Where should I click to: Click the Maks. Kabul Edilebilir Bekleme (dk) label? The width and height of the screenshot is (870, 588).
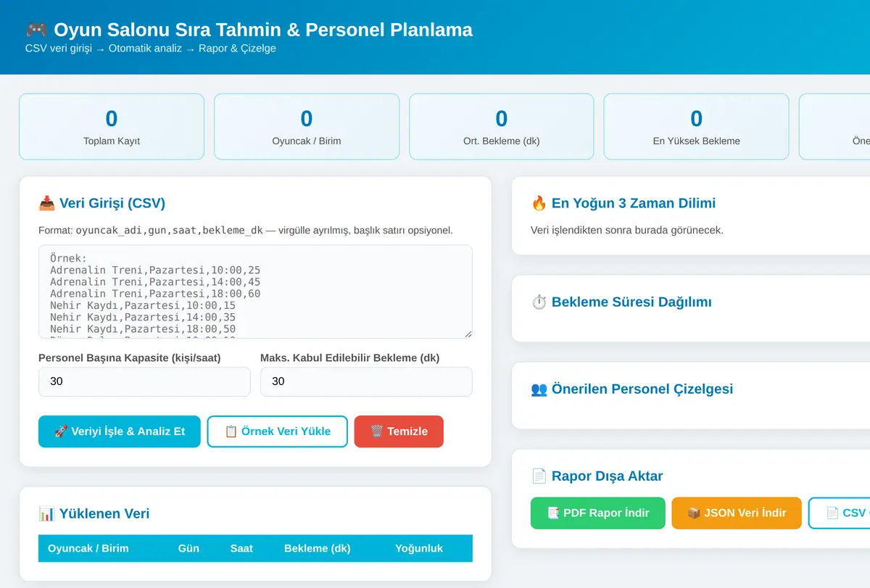[350, 357]
